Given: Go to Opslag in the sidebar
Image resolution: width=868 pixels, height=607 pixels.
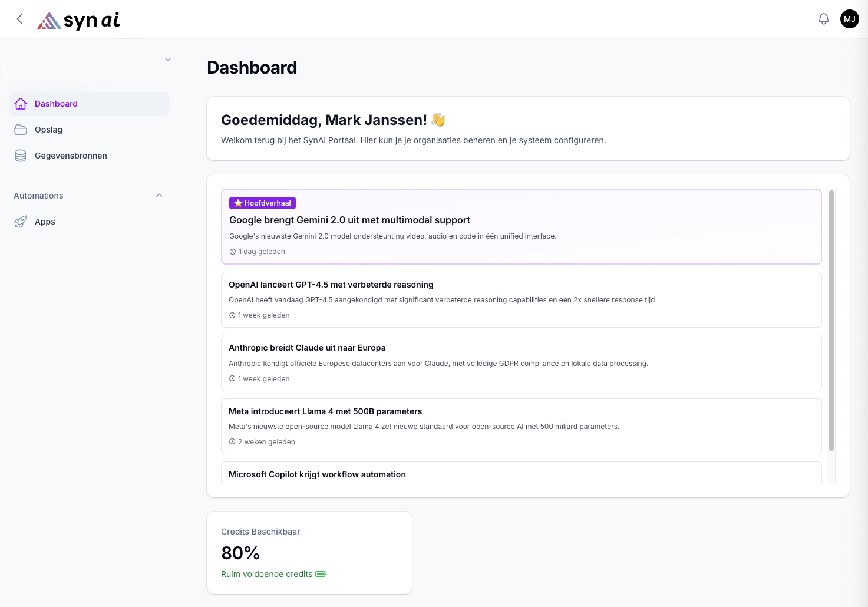Looking at the screenshot, I should [x=48, y=130].
